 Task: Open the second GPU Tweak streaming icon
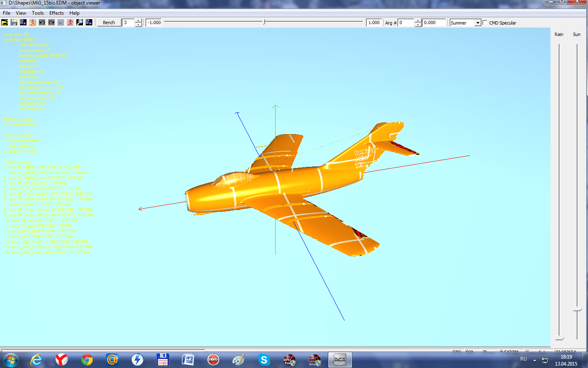coord(314,360)
